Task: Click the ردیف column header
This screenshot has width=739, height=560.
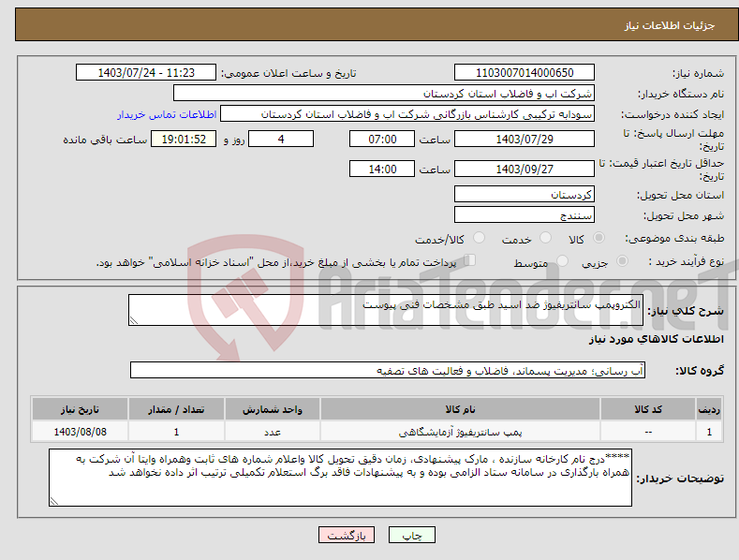Action: pos(709,409)
